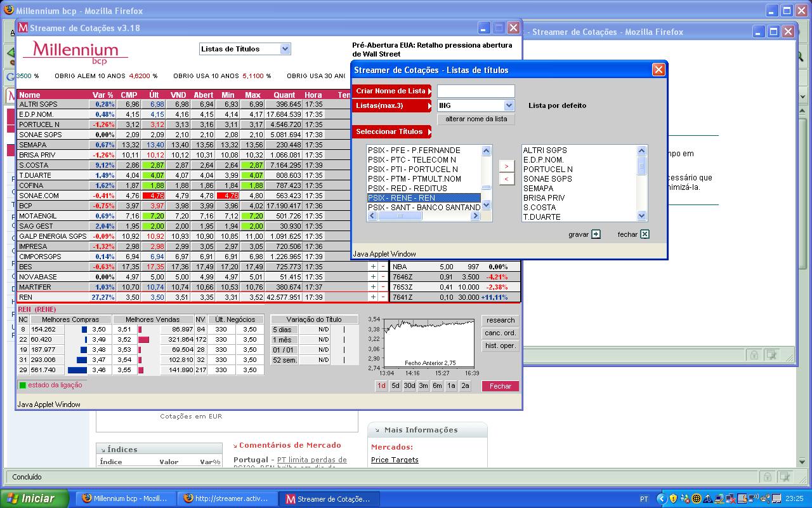
Task: Open the Price Targets link
Action: [x=395, y=460]
